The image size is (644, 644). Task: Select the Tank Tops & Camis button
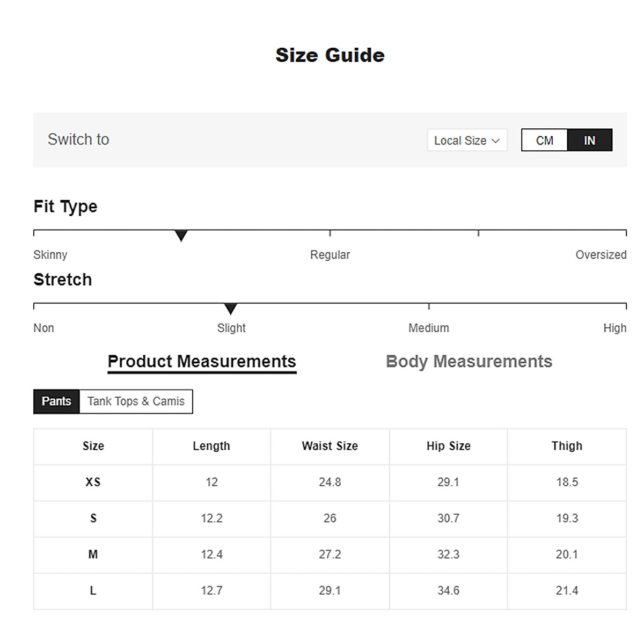136,401
